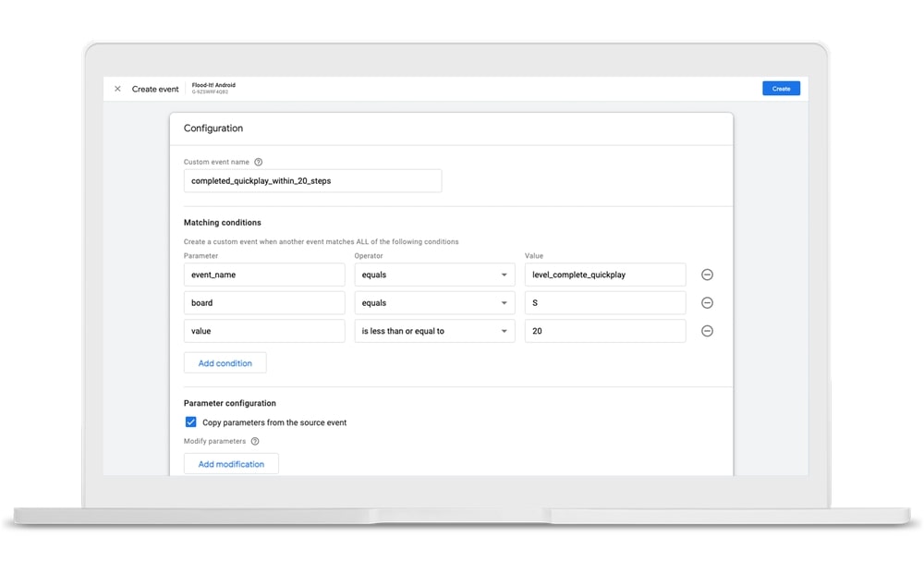The image size is (924, 574).
Task: Click the parameter field containing 'value'
Action: pyautogui.click(x=264, y=331)
